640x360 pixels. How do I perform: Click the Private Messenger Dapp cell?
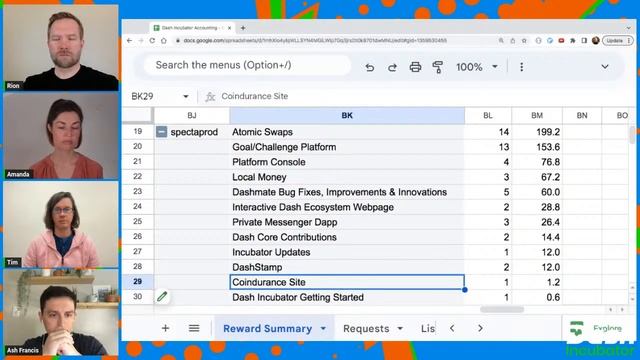[x=347, y=222]
